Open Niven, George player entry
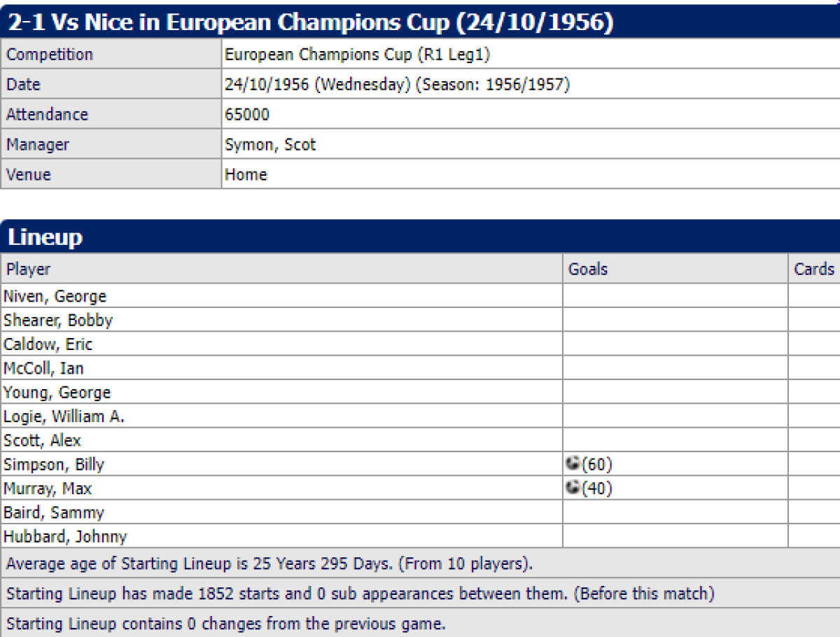 (55, 296)
